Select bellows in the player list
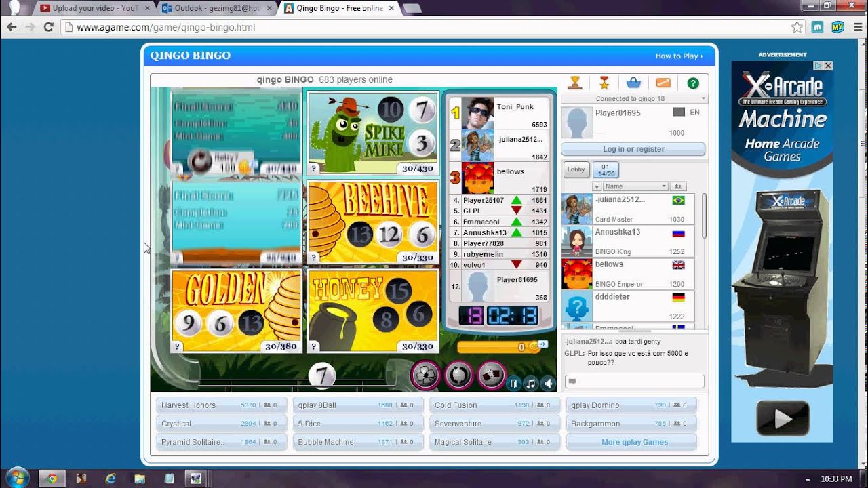868x488 pixels. point(628,274)
